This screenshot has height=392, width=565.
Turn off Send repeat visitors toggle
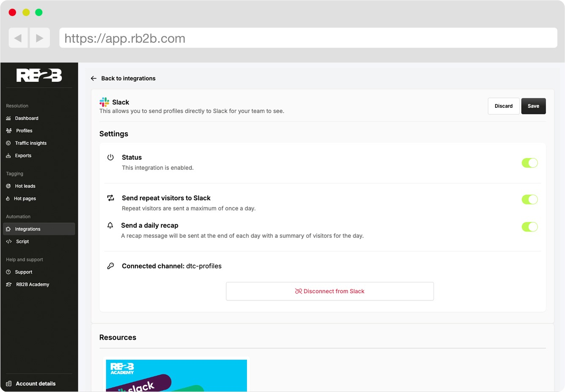click(529, 199)
